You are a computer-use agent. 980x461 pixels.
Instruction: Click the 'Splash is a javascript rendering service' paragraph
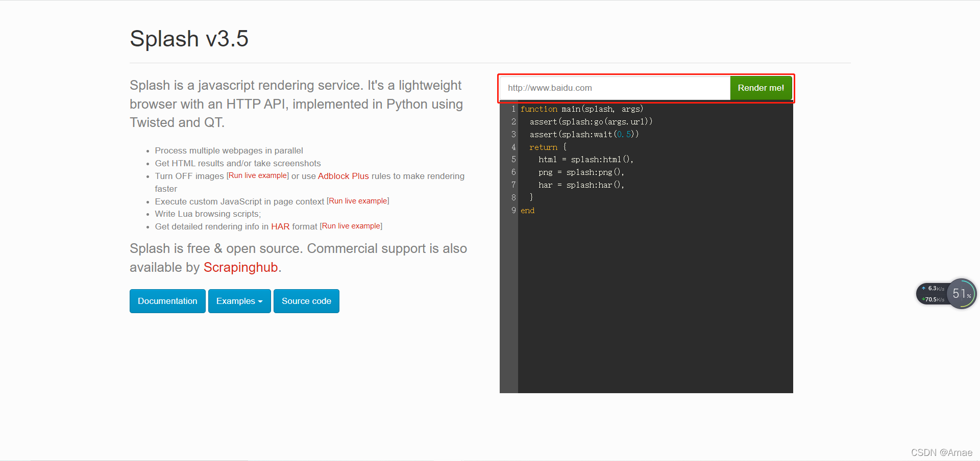[296, 104]
